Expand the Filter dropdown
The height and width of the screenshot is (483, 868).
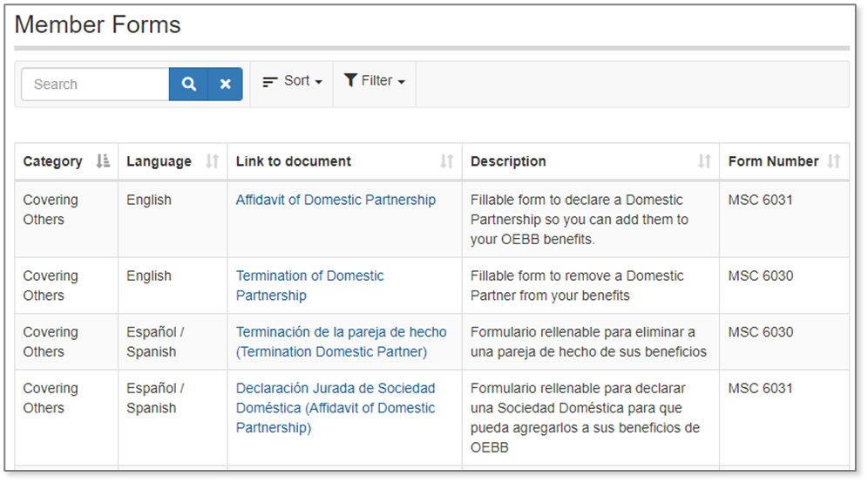tap(375, 81)
